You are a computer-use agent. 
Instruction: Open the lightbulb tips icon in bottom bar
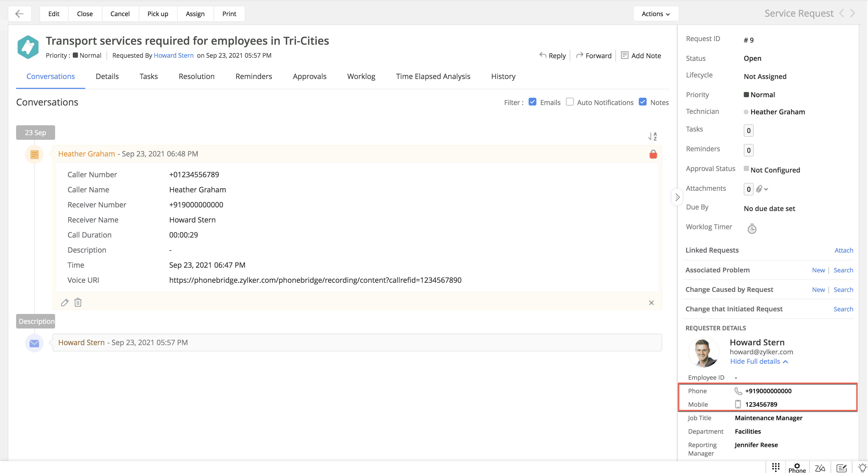(862, 467)
